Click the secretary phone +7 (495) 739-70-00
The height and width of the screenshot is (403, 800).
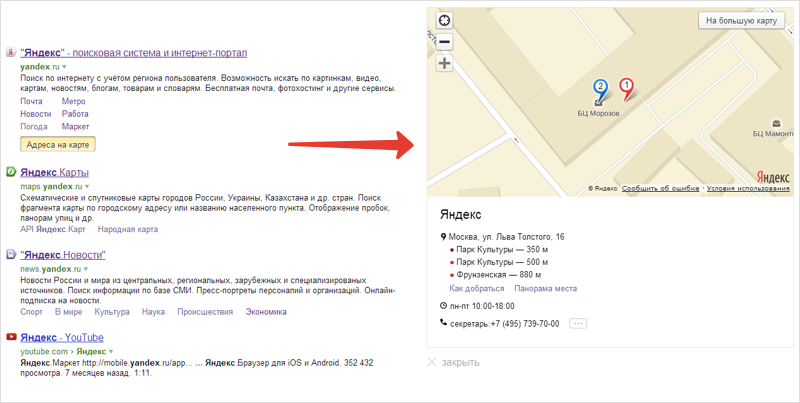tap(524, 323)
